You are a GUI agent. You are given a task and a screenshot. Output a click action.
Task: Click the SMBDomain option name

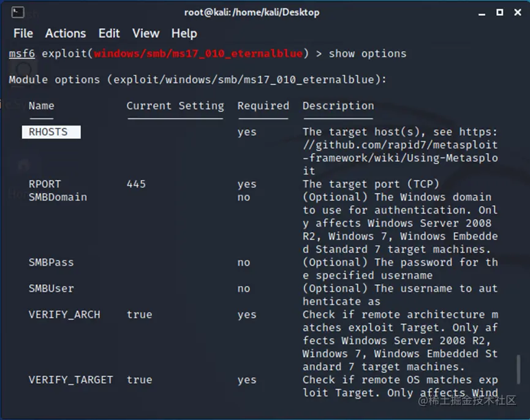pos(58,197)
